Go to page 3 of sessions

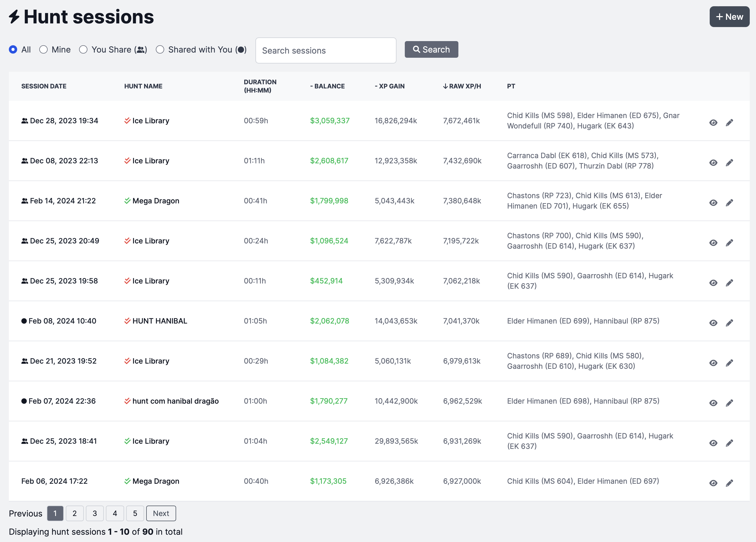[x=95, y=513]
